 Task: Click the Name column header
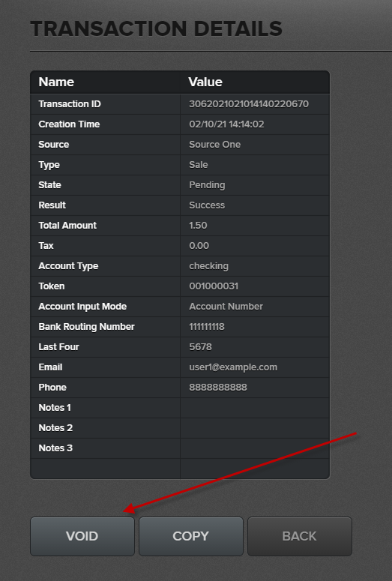(x=56, y=82)
